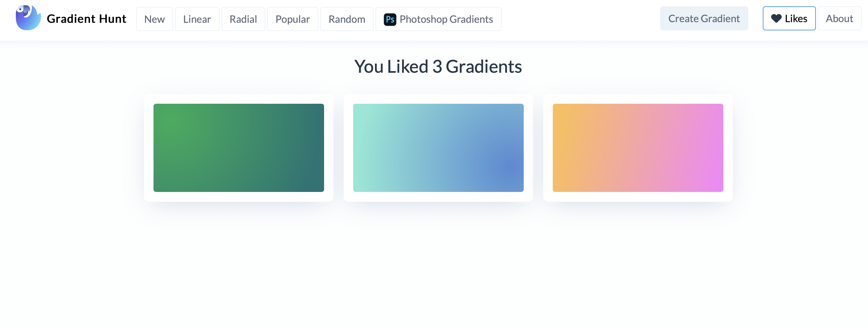Click the black Ps badge in the navbar

coord(390,19)
